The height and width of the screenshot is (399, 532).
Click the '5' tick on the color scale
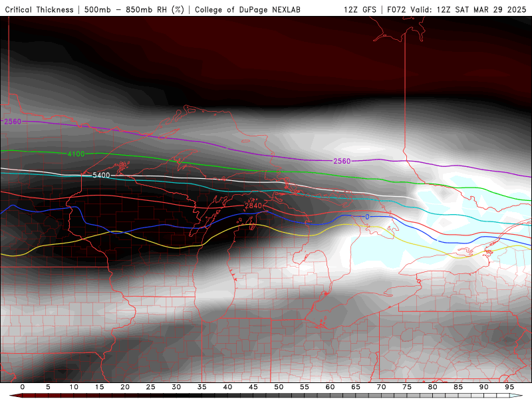tap(48, 387)
